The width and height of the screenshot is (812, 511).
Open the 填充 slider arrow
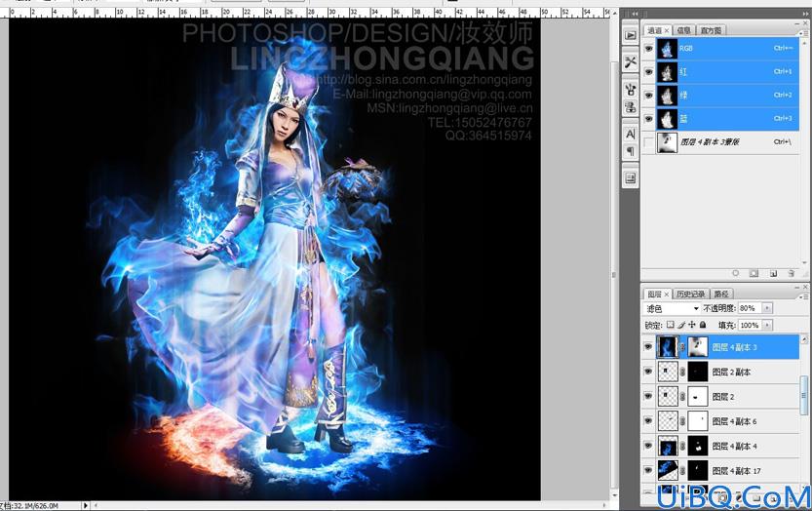(767, 325)
